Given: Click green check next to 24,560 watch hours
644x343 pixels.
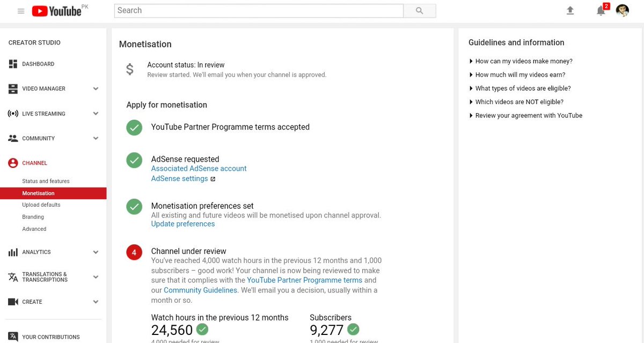Looking at the screenshot, I should pyautogui.click(x=202, y=329).
